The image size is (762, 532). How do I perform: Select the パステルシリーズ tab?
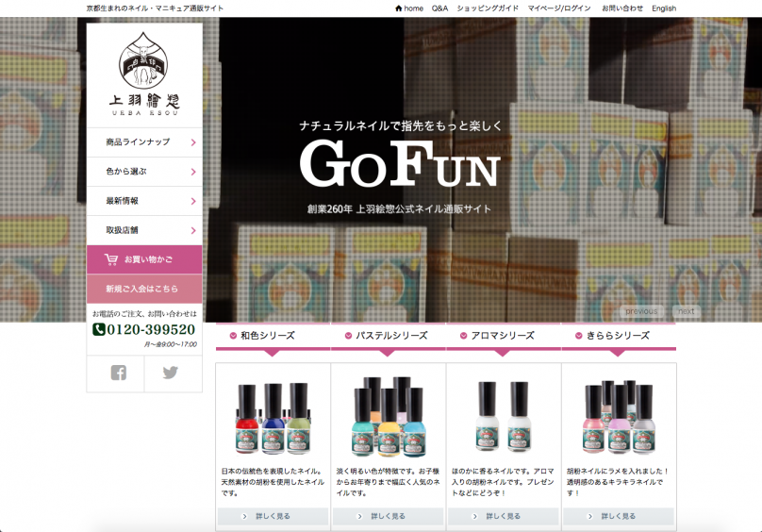[388, 336]
